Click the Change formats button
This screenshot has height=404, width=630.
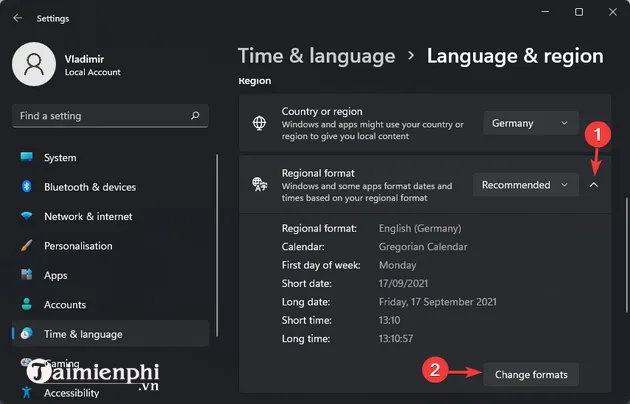click(x=530, y=375)
